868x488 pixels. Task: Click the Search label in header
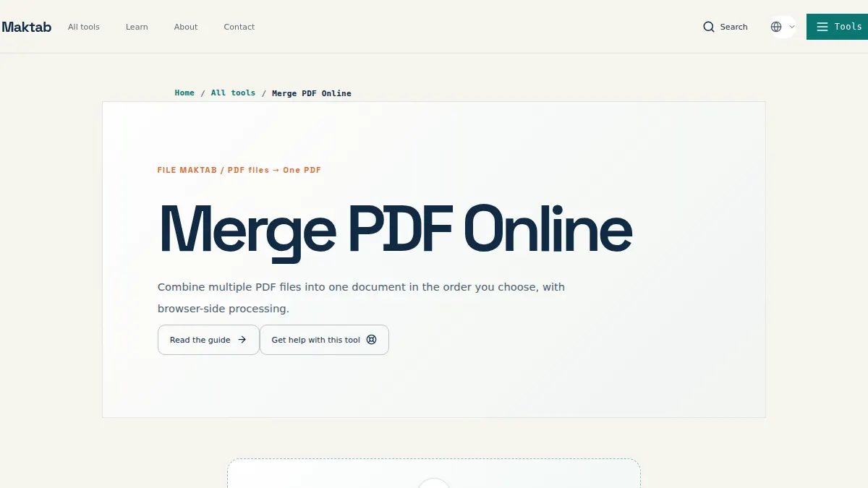[733, 27]
